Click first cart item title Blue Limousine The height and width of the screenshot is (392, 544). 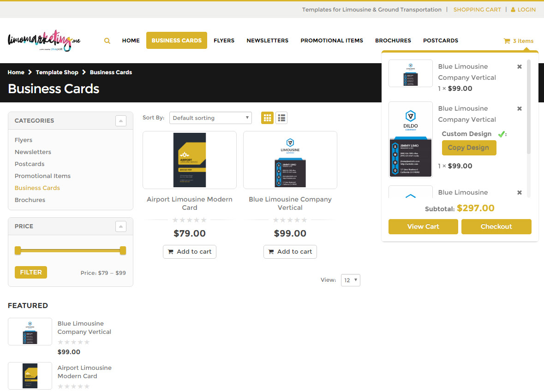coord(467,72)
